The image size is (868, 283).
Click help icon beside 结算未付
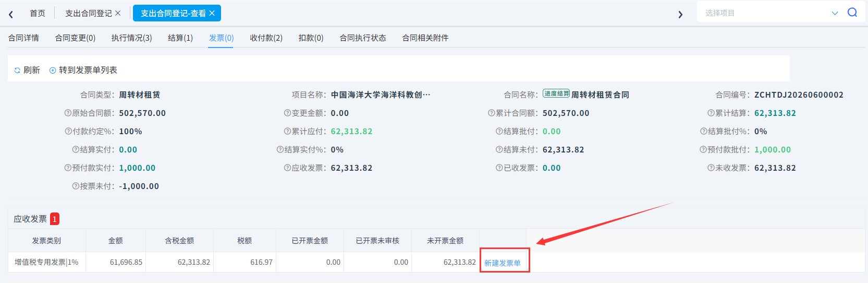(x=499, y=150)
